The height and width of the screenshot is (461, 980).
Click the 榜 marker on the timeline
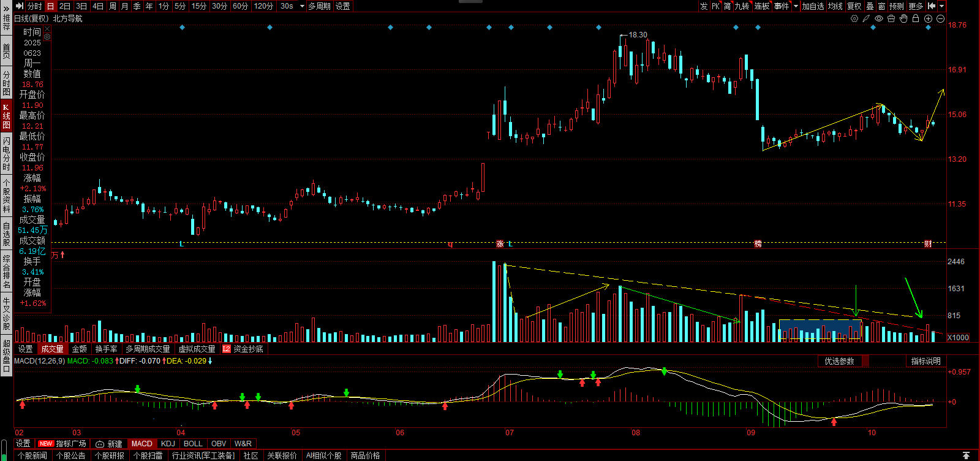pyautogui.click(x=758, y=244)
